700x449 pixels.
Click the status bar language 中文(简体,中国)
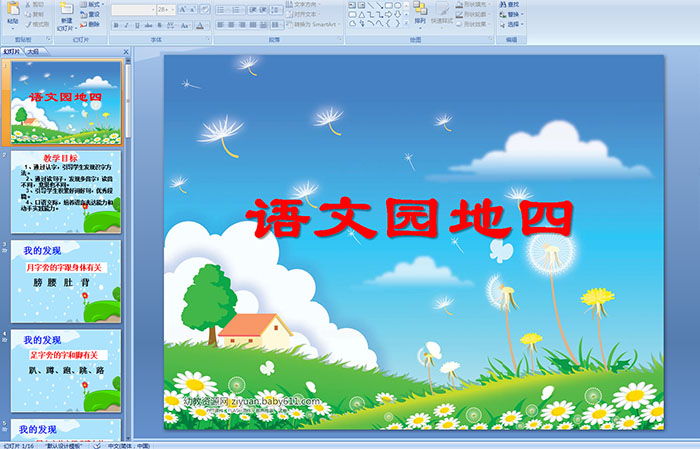129,446
